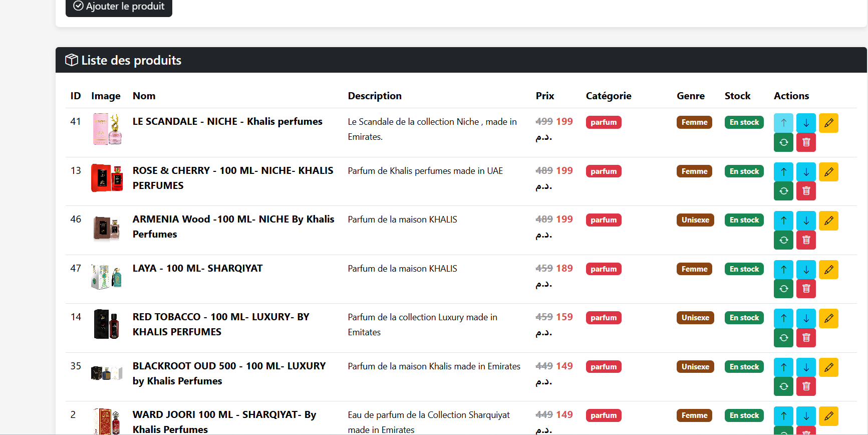Edit the LAYA SHARQIYAT product
868x435 pixels.
click(x=828, y=270)
